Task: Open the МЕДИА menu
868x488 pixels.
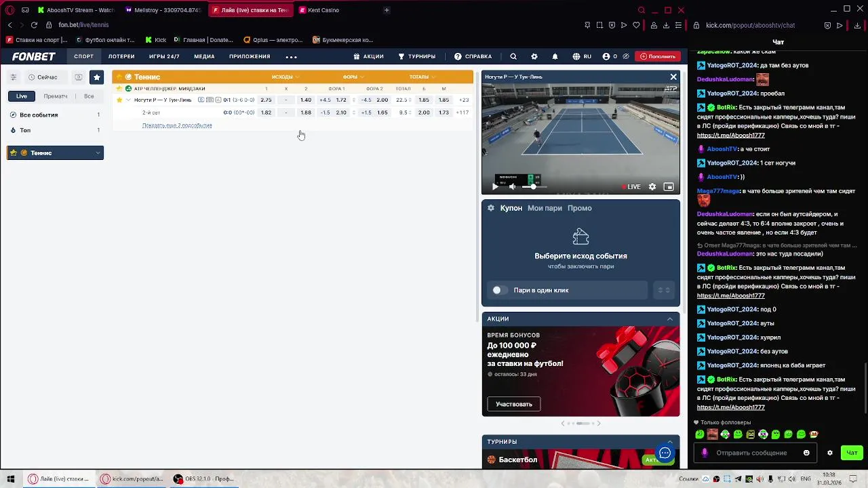Action: pyautogui.click(x=204, y=56)
